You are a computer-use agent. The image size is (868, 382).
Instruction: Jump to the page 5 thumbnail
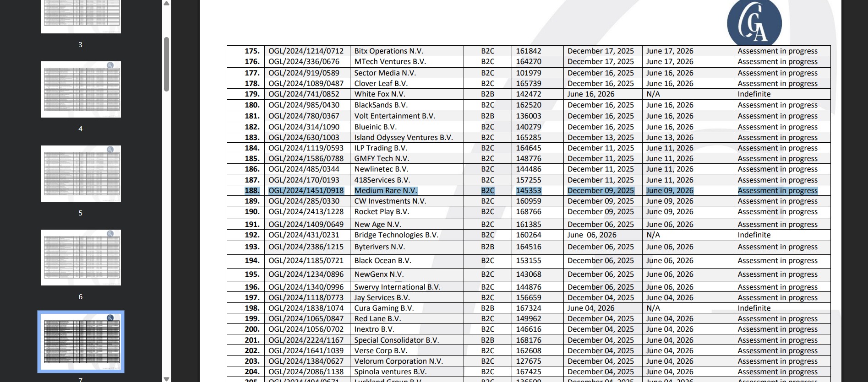pos(81,173)
